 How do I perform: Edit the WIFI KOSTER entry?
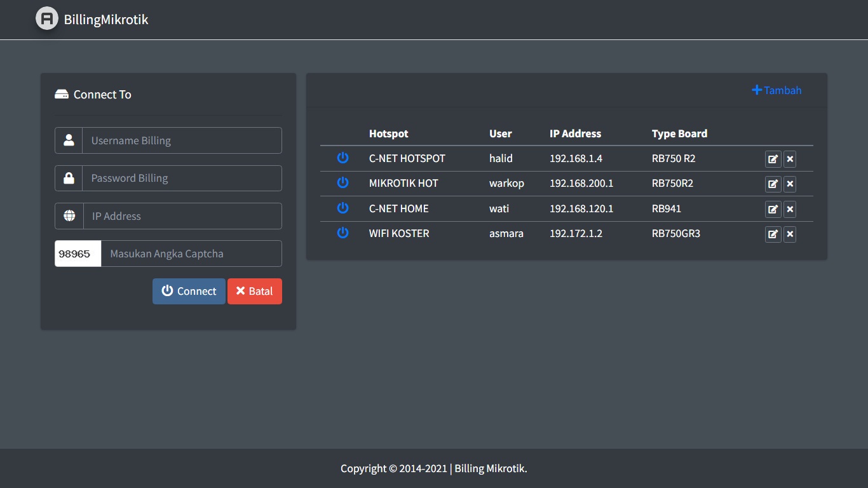click(773, 234)
